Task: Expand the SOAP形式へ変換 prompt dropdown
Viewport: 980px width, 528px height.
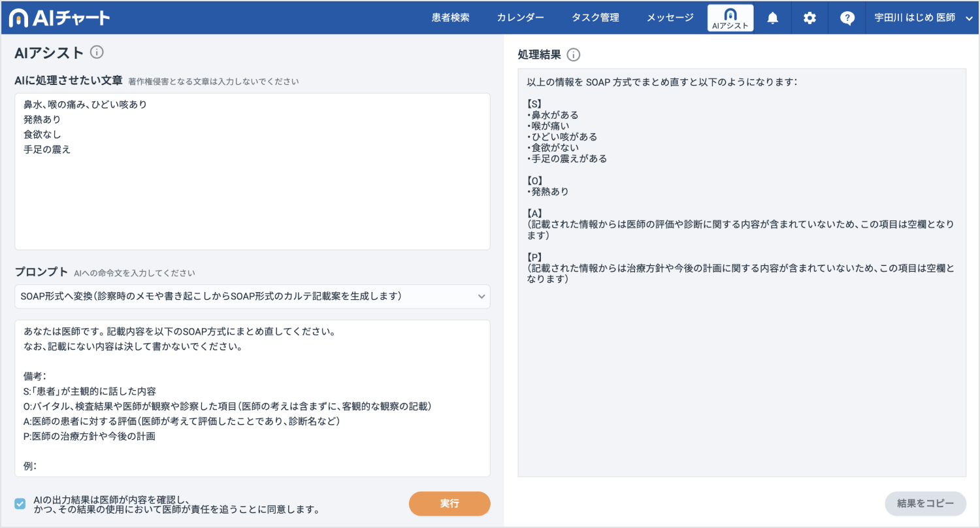Action: coord(252,297)
